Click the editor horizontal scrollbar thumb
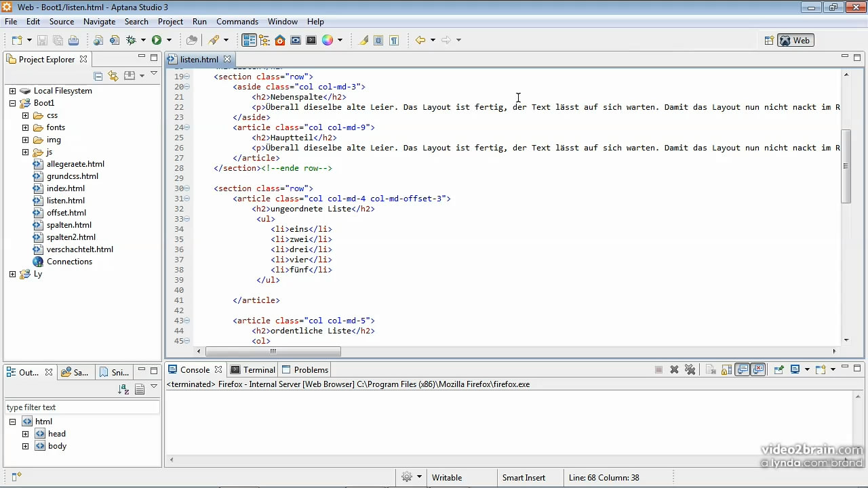Viewport: 868px width, 488px height. [x=273, y=351]
